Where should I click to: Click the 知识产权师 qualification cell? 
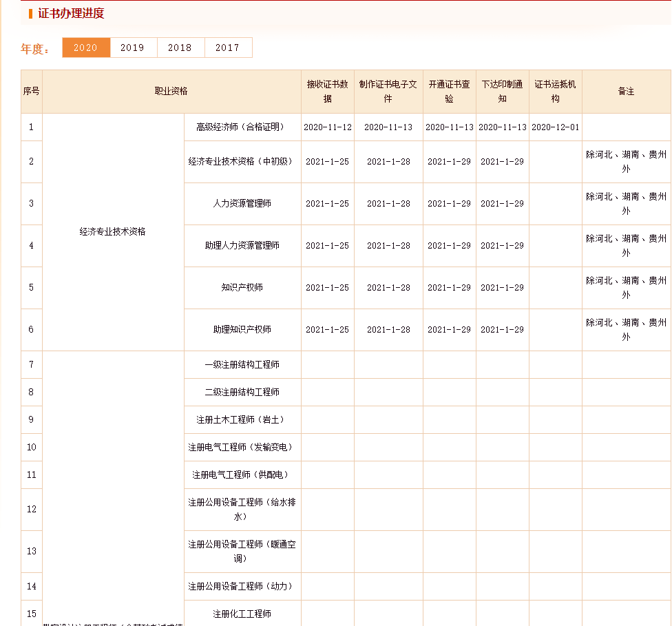(x=242, y=287)
